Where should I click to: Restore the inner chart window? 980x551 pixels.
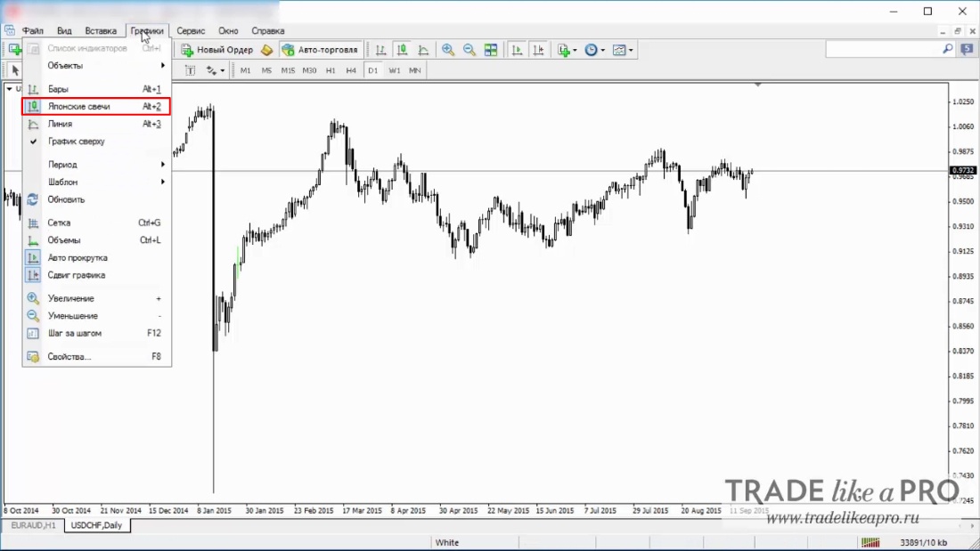(958, 30)
